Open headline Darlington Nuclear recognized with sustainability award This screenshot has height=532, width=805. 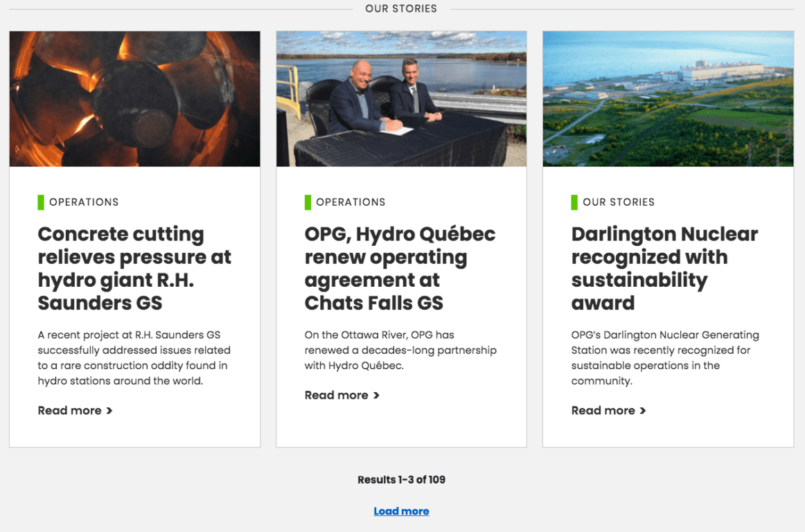coord(664,268)
